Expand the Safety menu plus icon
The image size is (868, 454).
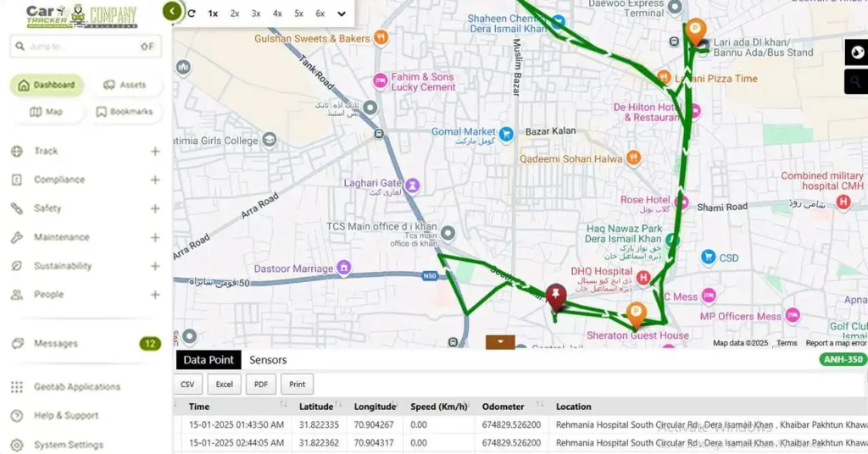pos(155,208)
